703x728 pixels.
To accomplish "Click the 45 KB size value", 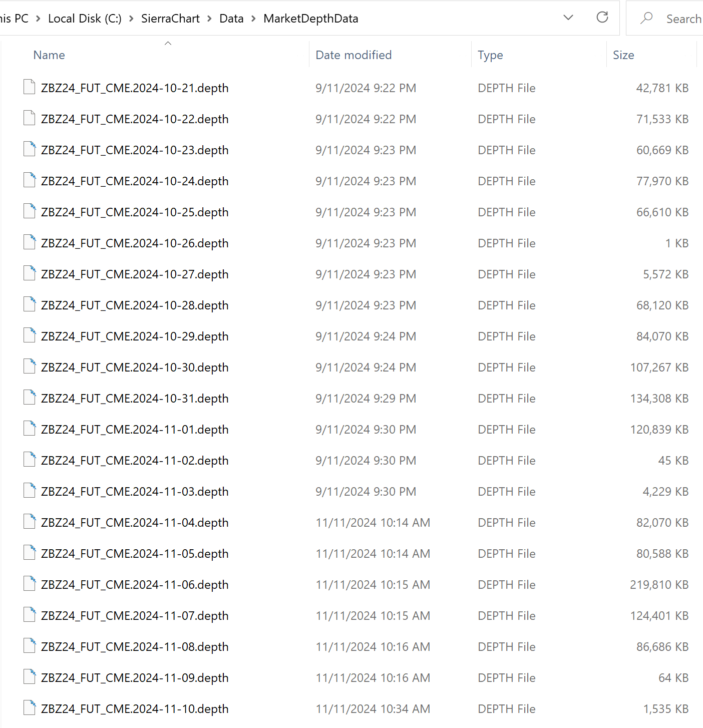I will [673, 461].
